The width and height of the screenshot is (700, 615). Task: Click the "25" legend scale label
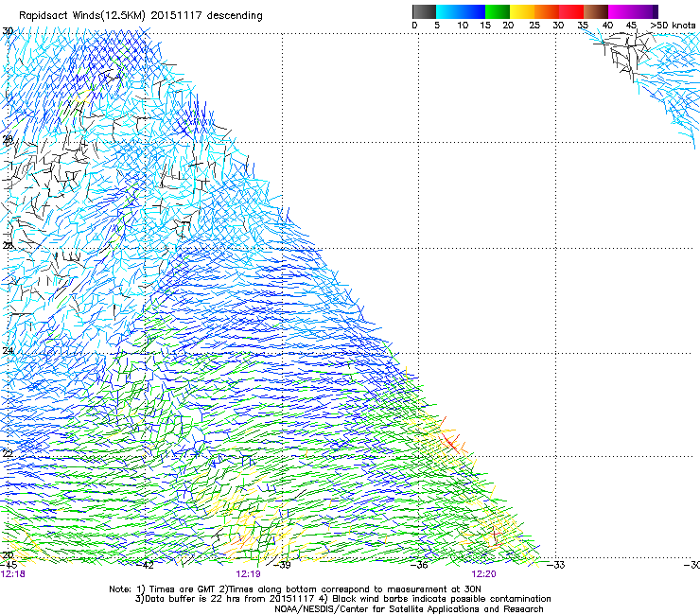pyautogui.click(x=534, y=26)
